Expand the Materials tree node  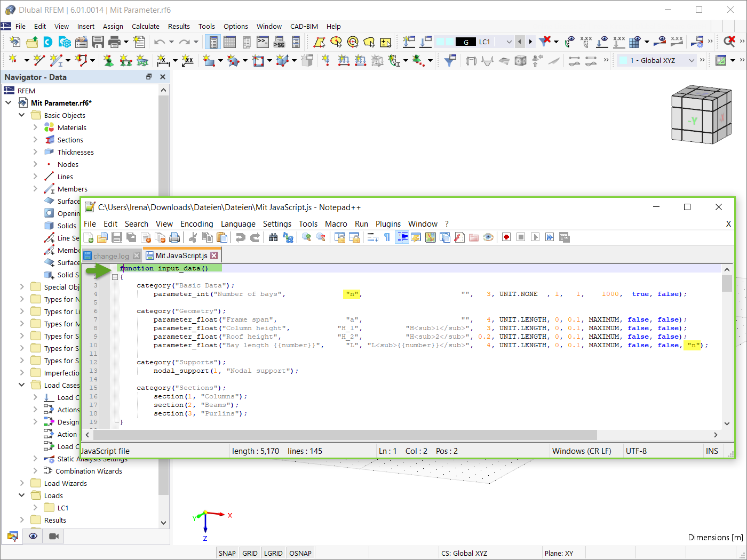pos(35,127)
